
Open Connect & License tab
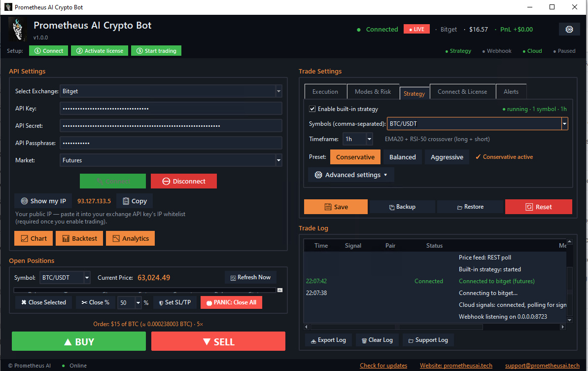(x=462, y=92)
